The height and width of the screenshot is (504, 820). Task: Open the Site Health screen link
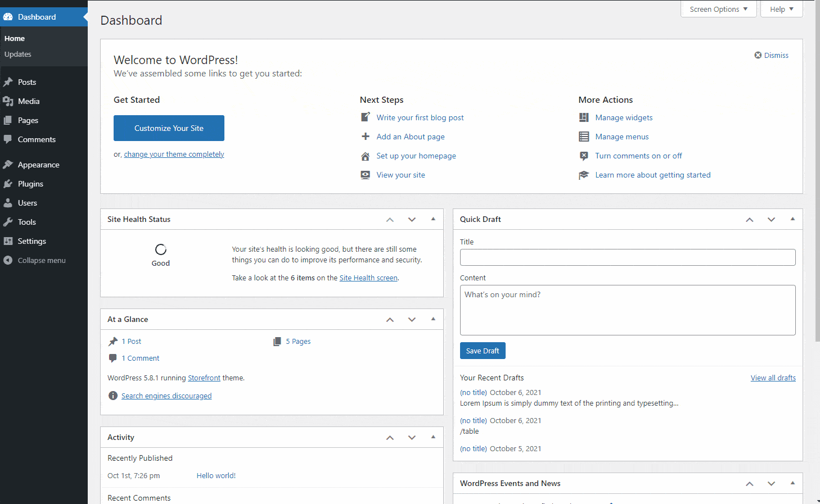[x=368, y=278]
